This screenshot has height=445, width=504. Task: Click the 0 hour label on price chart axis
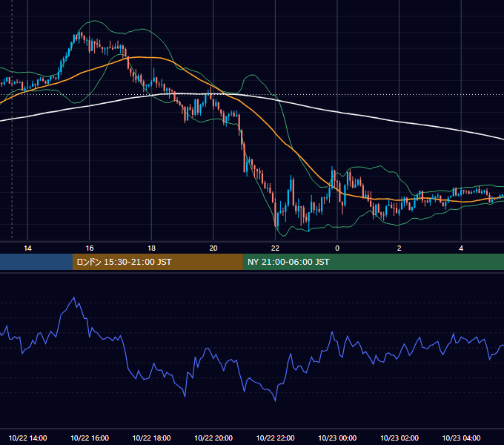click(337, 248)
